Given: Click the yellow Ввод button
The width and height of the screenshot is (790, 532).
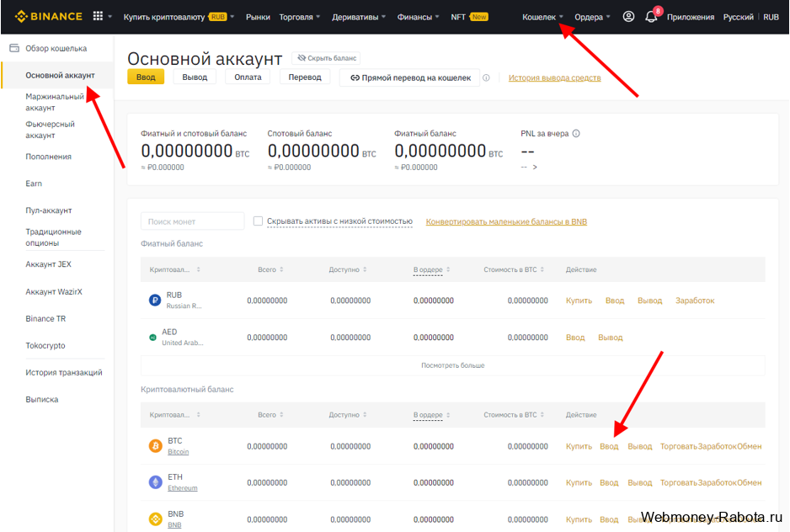Looking at the screenshot, I should pos(146,77).
